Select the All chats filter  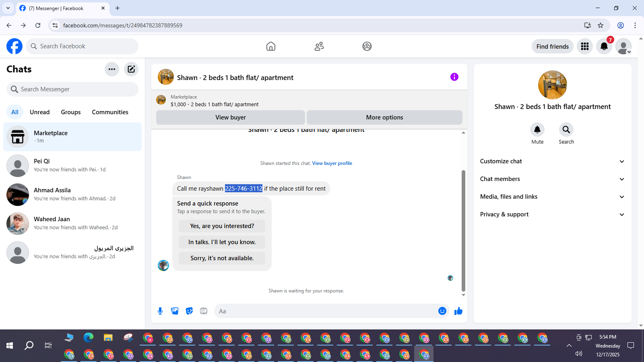click(15, 112)
